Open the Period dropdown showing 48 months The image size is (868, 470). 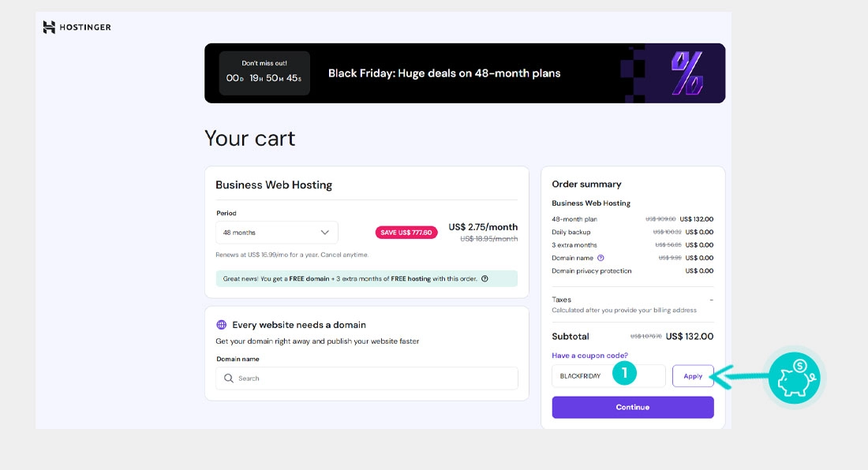[x=276, y=233]
